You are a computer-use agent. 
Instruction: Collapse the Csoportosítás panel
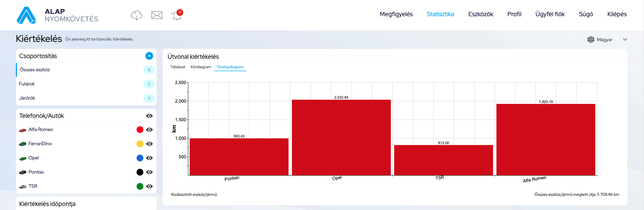pos(149,56)
